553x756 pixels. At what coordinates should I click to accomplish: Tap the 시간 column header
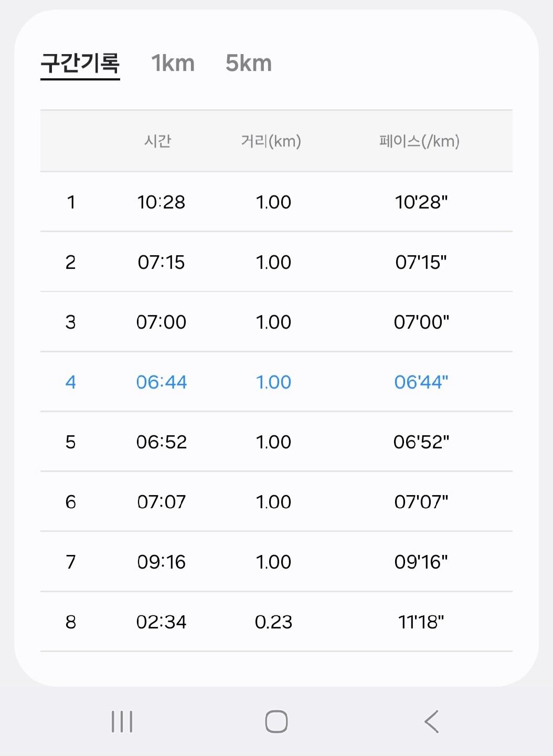[158, 141]
